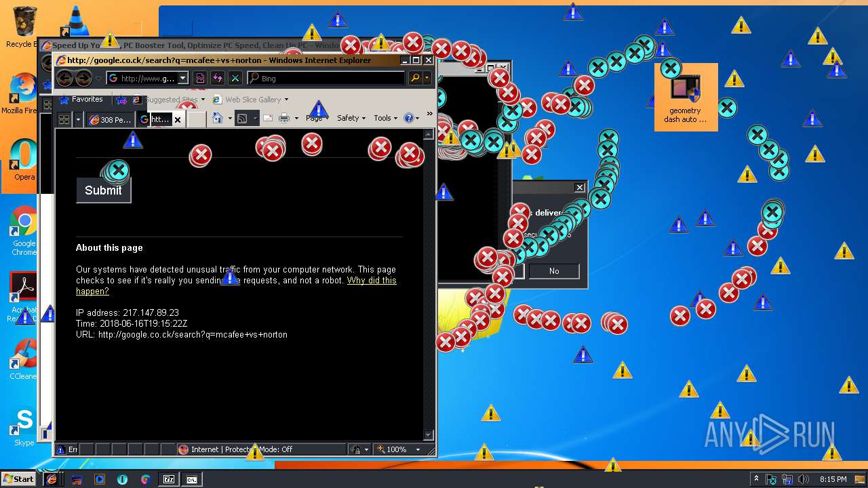
Task: Open the Tools menu
Action: coord(385,118)
